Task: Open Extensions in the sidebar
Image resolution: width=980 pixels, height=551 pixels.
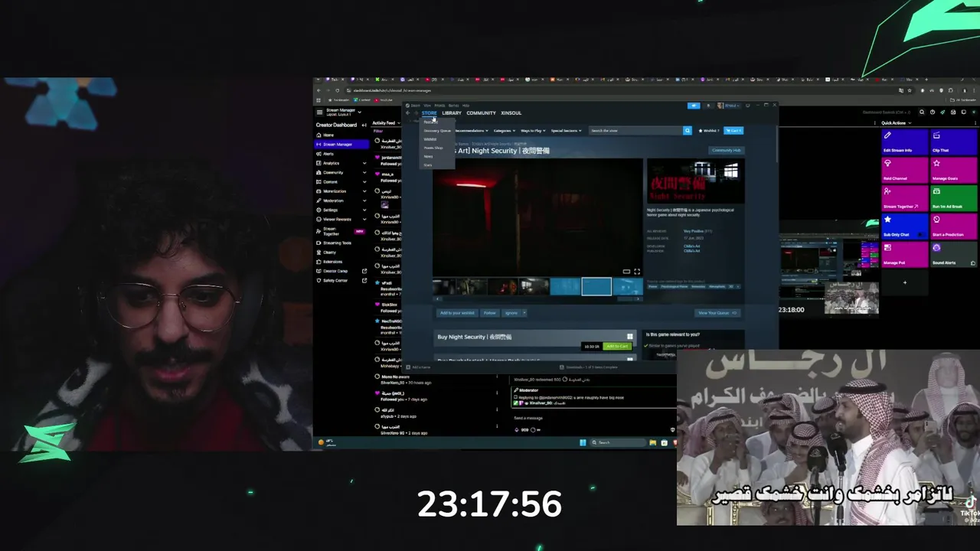Action: click(x=332, y=262)
